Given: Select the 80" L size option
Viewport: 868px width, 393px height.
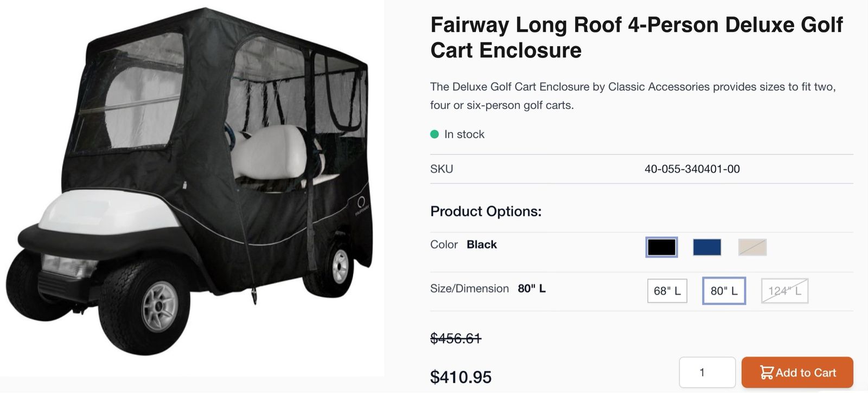Looking at the screenshot, I should point(724,291).
